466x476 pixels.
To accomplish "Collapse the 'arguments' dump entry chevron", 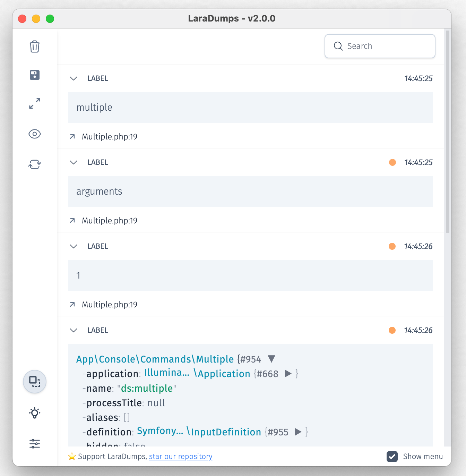I will 74,162.
